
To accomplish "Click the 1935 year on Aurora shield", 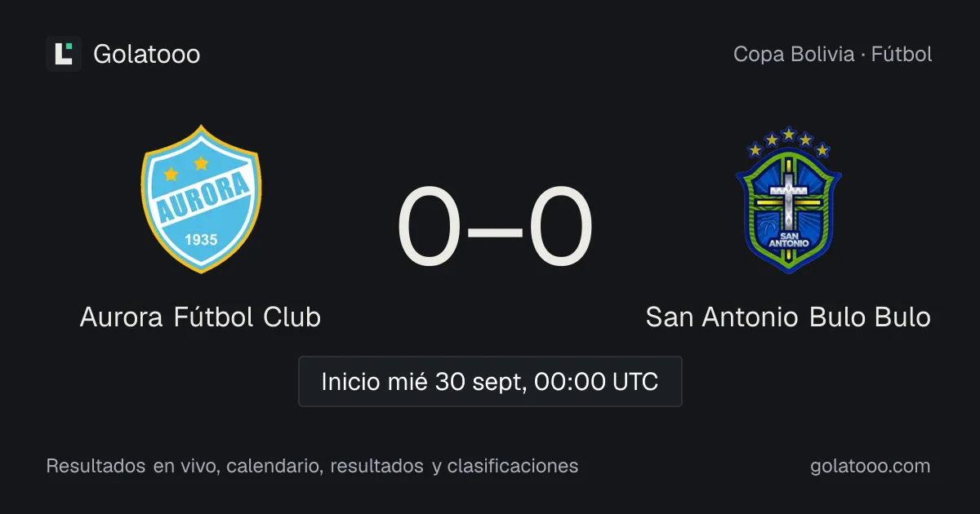I will [x=201, y=241].
